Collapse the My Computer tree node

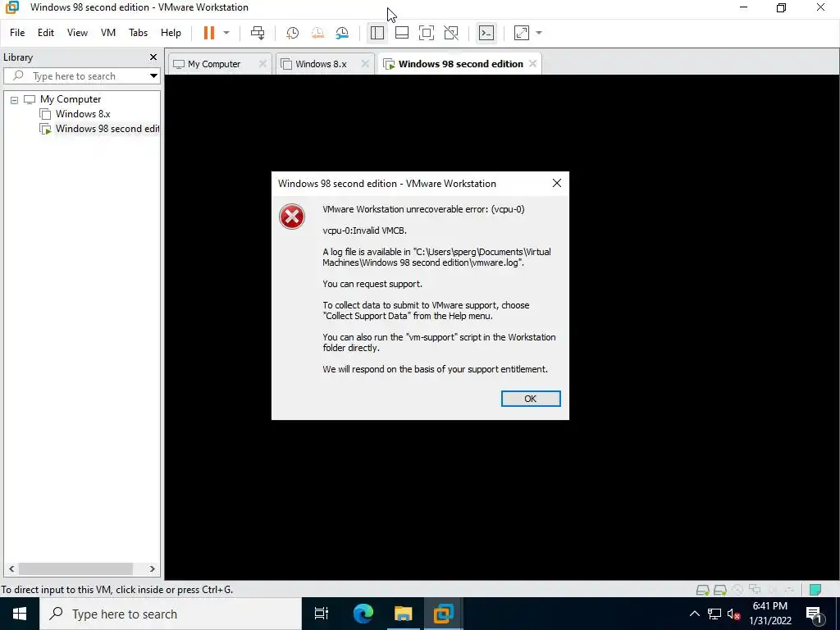tap(15, 99)
